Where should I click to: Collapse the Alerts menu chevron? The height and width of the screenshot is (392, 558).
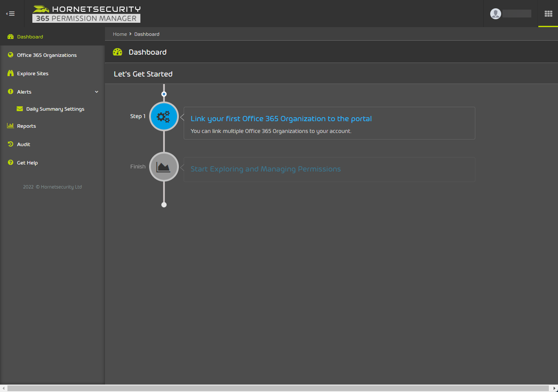click(x=97, y=92)
